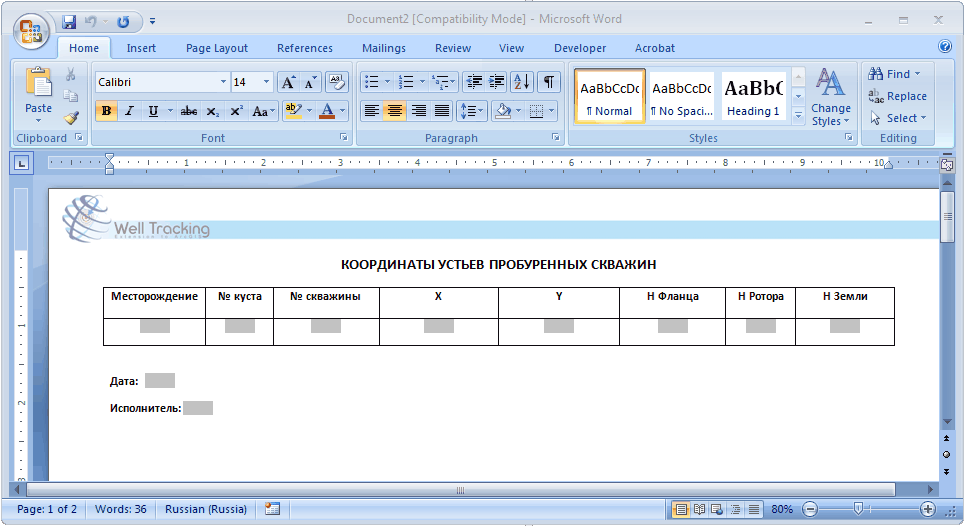Click the Clear Formatting icon
The height and width of the screenshot is (526, 965).
tap(337, 82)
